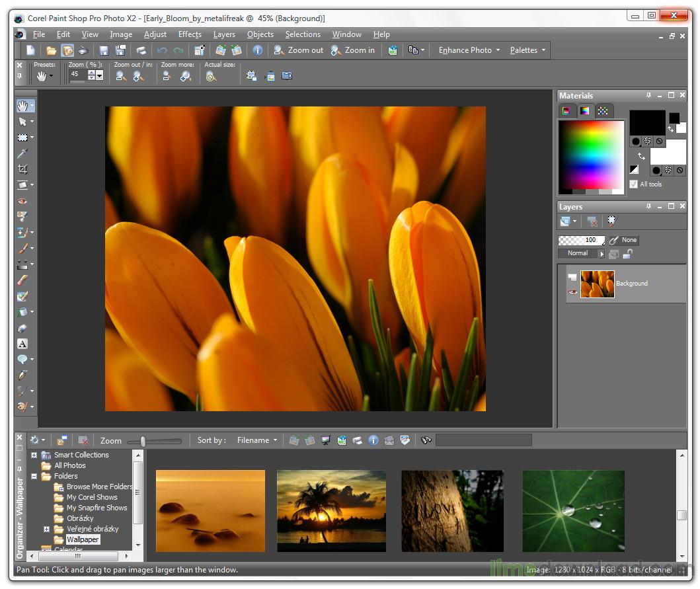Select Browse More Folders
Image resolution: width=700 pixels, height=589 pixels.
99,487
